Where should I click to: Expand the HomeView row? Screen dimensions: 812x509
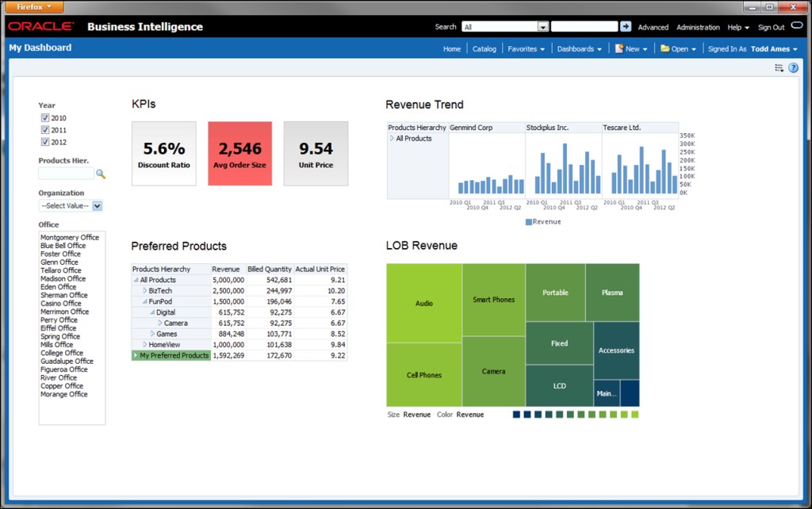[x=144, y=344]
